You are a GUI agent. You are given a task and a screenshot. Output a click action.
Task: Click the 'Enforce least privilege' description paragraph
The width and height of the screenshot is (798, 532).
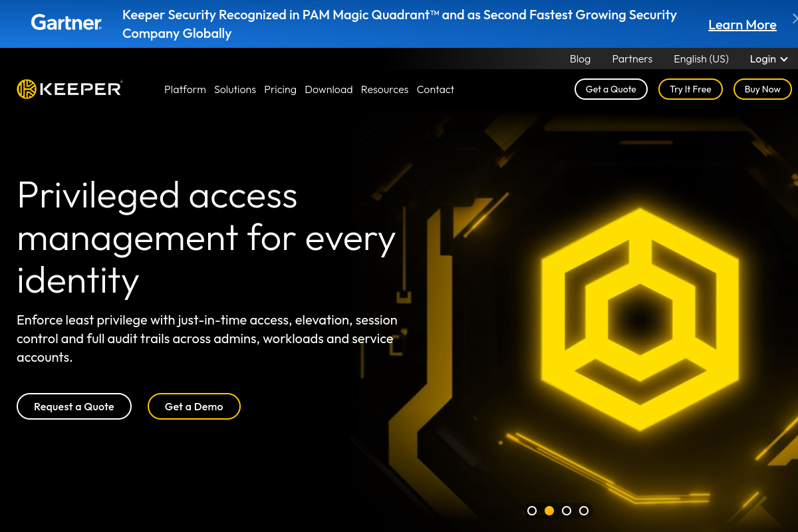(207, 338)
